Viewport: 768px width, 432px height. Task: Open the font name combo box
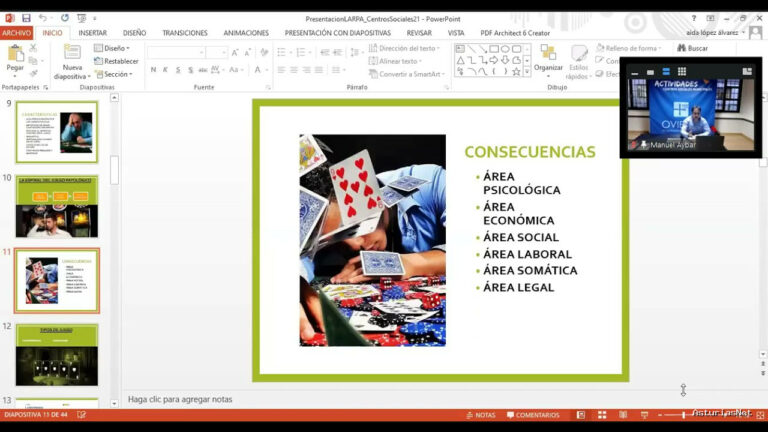coord(176,52)
